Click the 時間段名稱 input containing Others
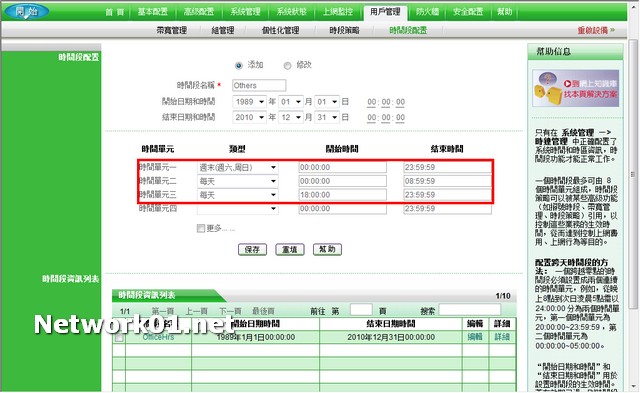The height and width of the screenshot is (393, 640). point(259,85)
